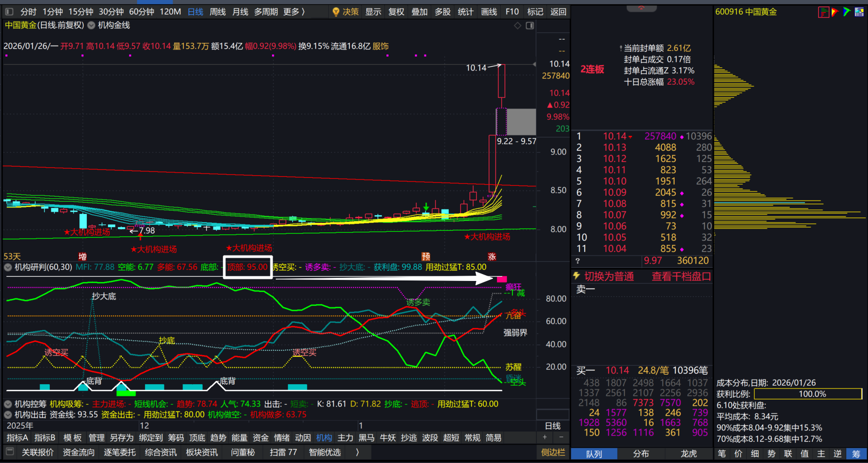Expand the 更多 periods menu
This screenshot has width=868, height=463.
click(294, 12)
